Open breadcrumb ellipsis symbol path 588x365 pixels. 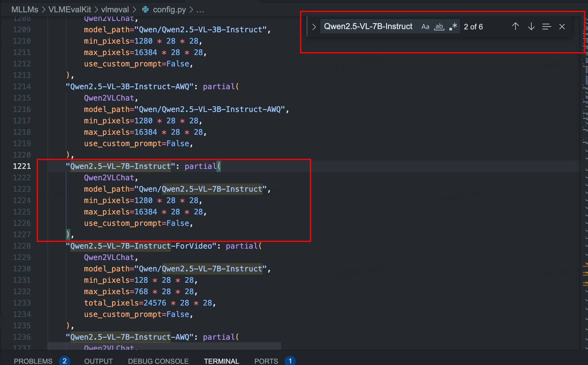click(200, 9)
